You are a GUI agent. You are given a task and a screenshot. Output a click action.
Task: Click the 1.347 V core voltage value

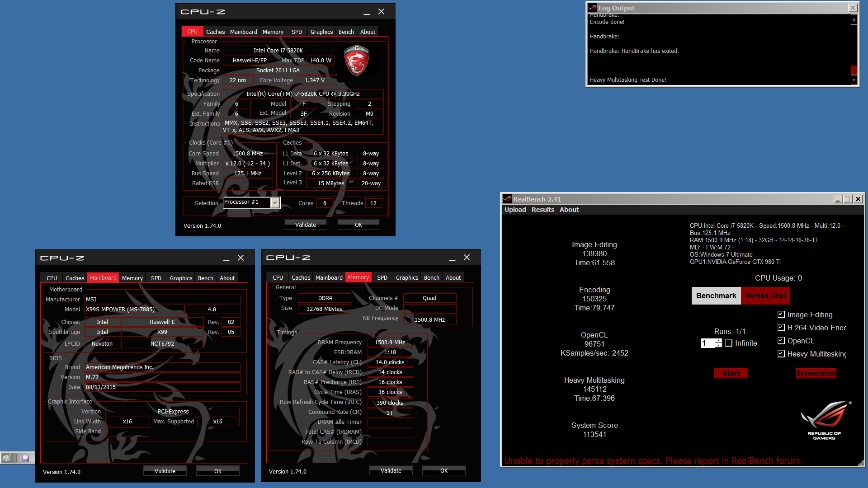315,80
